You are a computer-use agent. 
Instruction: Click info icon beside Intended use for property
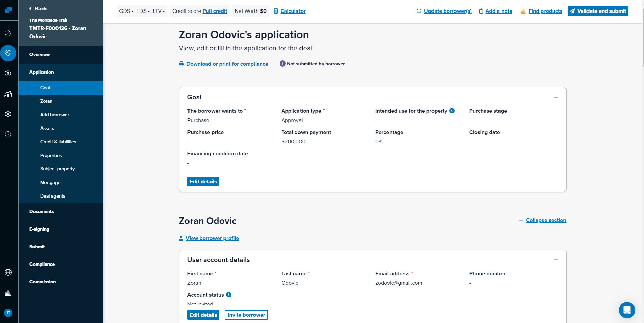[x=452, y=111]
